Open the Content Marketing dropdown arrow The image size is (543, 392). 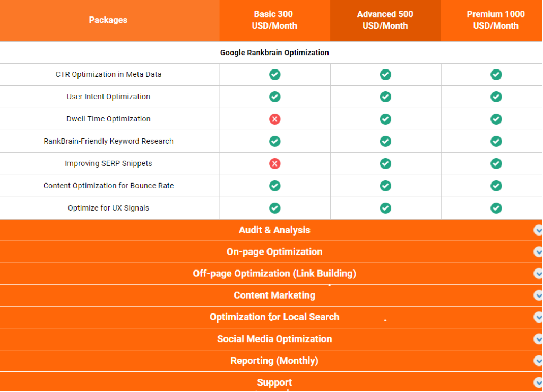pyautogui.click(x=538, y=295)
